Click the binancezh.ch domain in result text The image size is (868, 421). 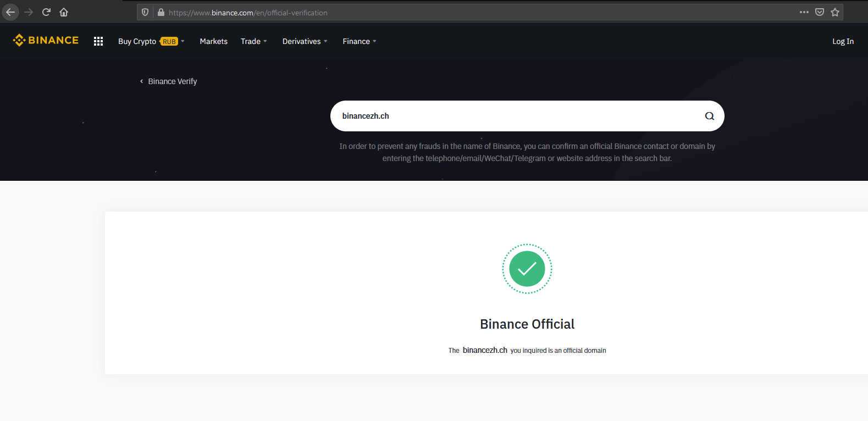click(x=485, y=350)
